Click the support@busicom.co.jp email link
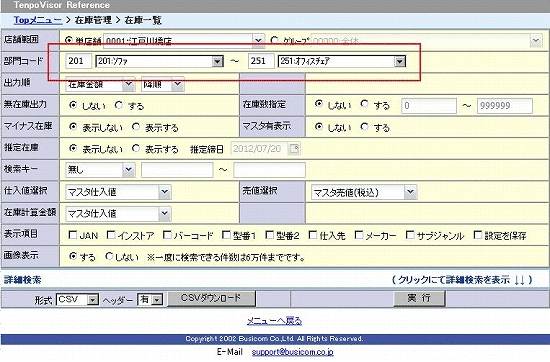This screenshot has width=550, height=362. click(x=293, y=352)
